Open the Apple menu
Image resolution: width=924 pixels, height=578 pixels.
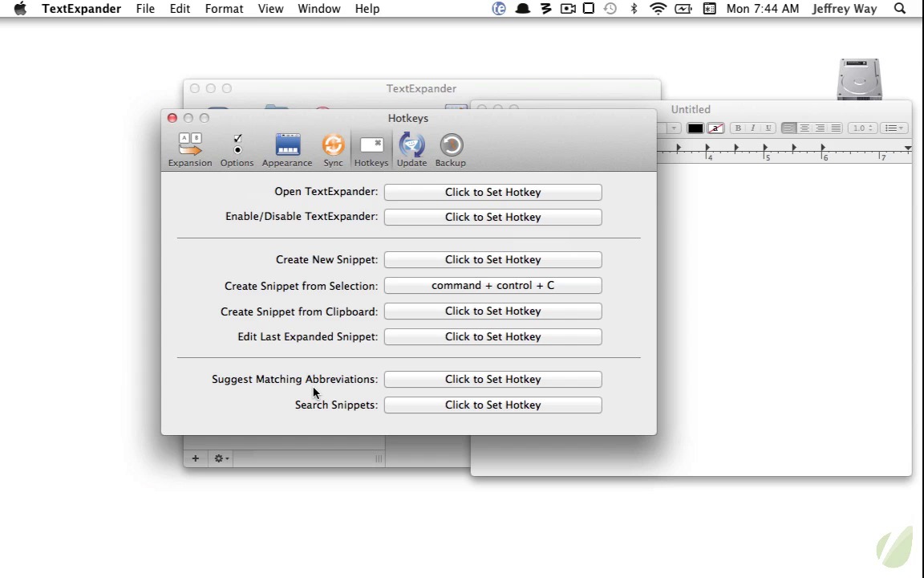(x=20, y=8)
